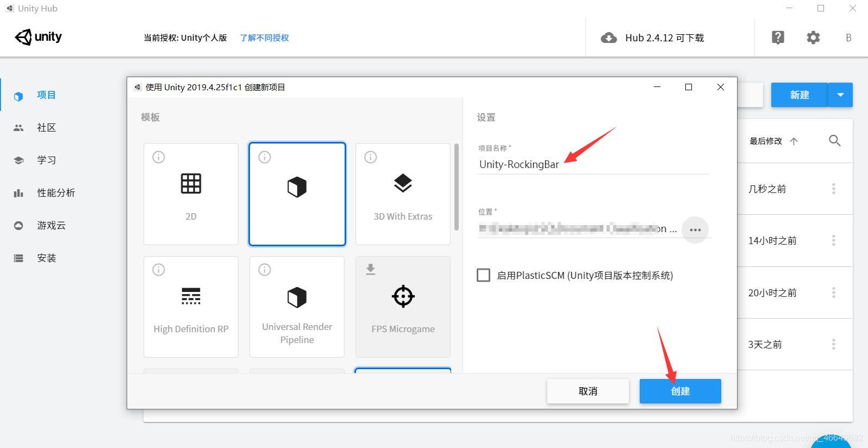This screenshot has height=448, width=868.
Task: Click the 学习 graduation cap icon
Action: (x=18, y=160)
